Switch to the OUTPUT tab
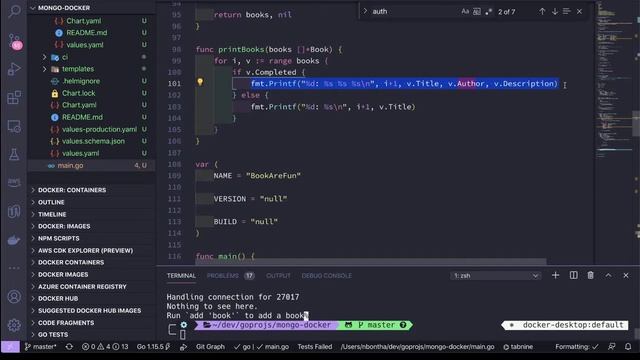Viewport: 640px width, 360px height. click(x=278, y=276)
